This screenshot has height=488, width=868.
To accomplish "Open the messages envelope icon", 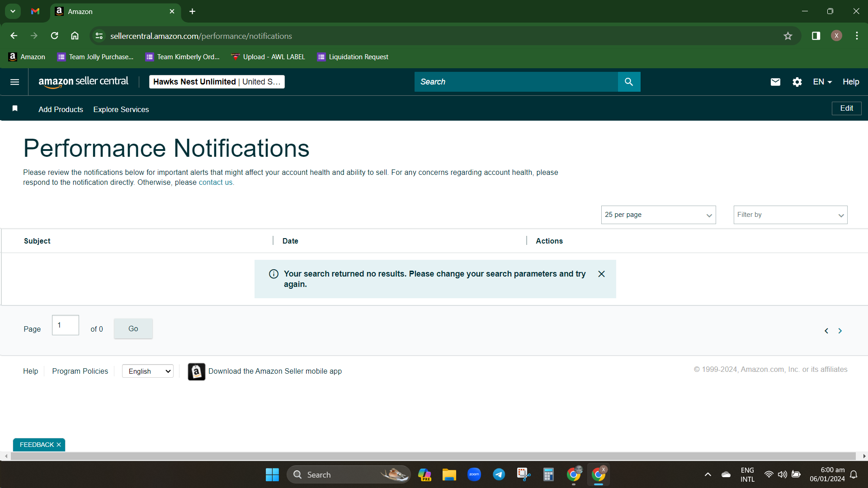I will click(775, 82).
